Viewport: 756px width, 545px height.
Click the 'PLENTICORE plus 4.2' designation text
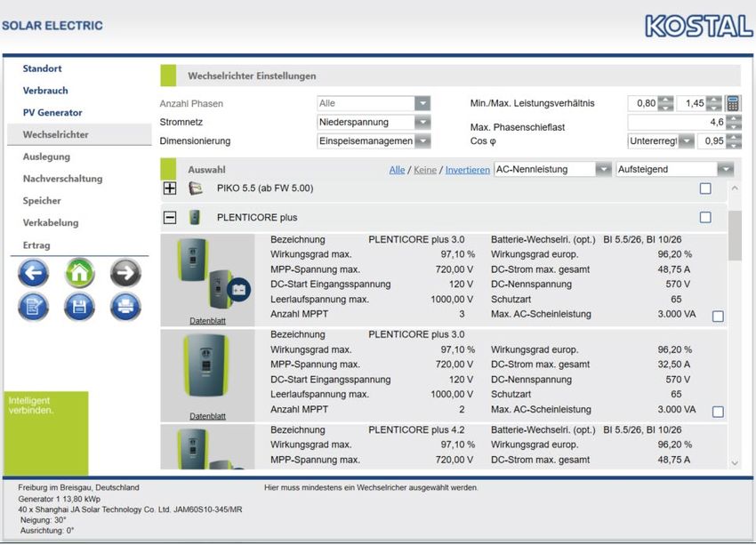pos(416,429)
